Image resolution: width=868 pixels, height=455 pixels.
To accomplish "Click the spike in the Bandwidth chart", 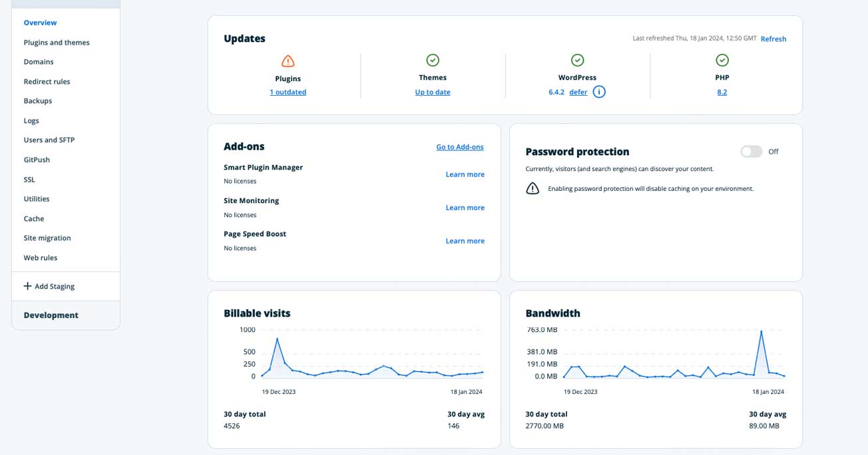I will (761, 331).
